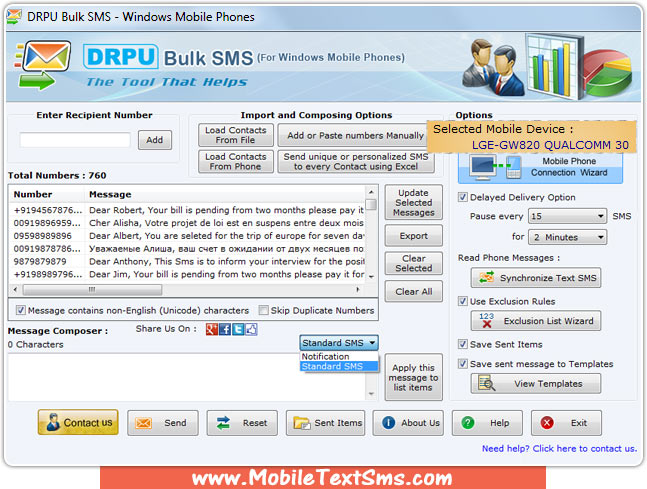Viewport: 647px width, 489px height.
Task: Toggle Use Exclusion Rules checkbox
Action: (463, 301)
